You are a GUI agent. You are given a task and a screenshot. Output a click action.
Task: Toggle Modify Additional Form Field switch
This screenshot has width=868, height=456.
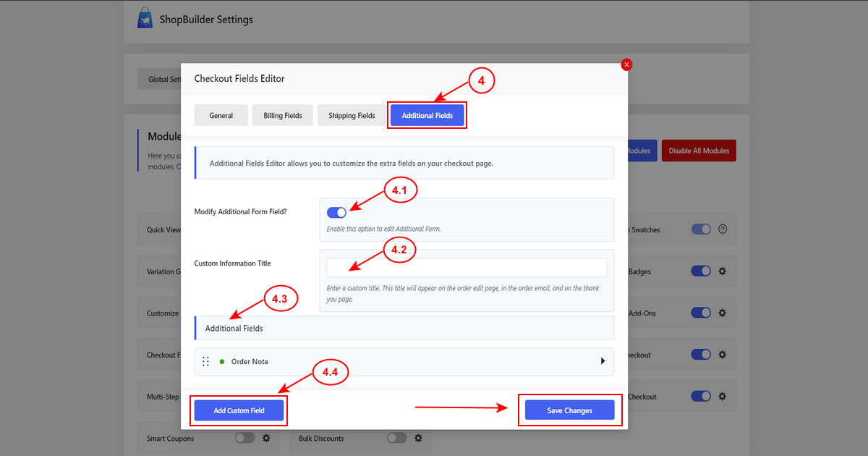[x=336, y=212]
